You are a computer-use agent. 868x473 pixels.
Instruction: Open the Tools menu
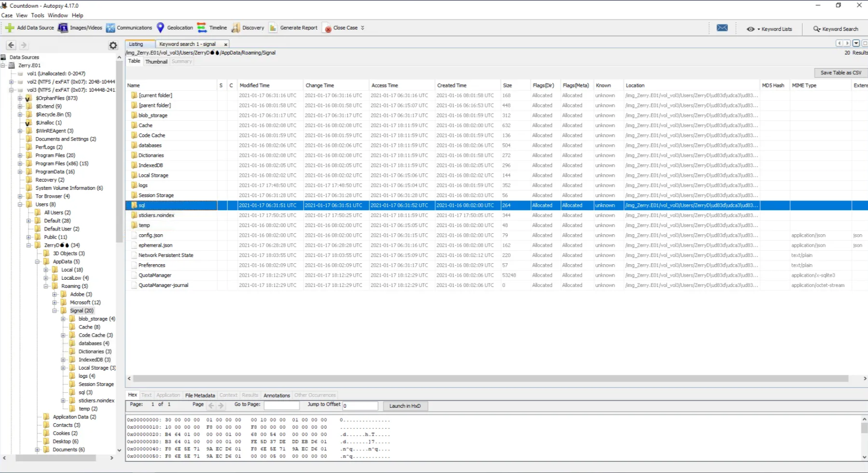(x=38, y=15)
